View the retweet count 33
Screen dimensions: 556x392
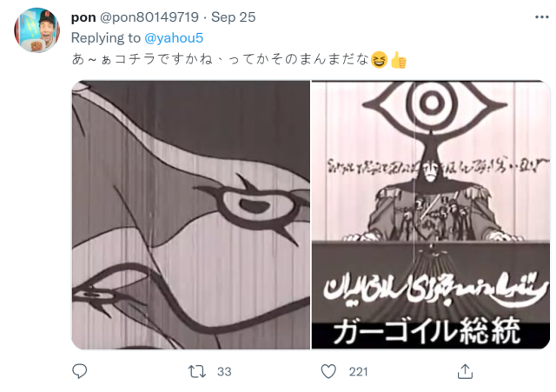click(224, 372)
